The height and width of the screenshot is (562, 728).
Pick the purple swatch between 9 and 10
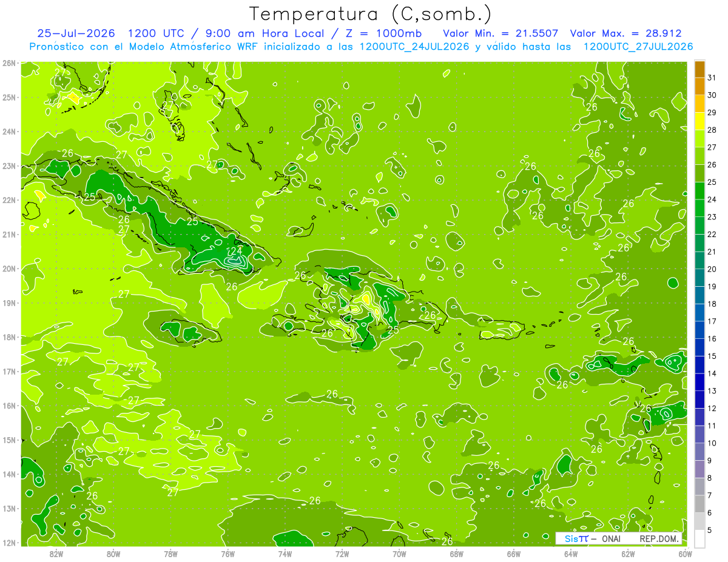(699, 452)
